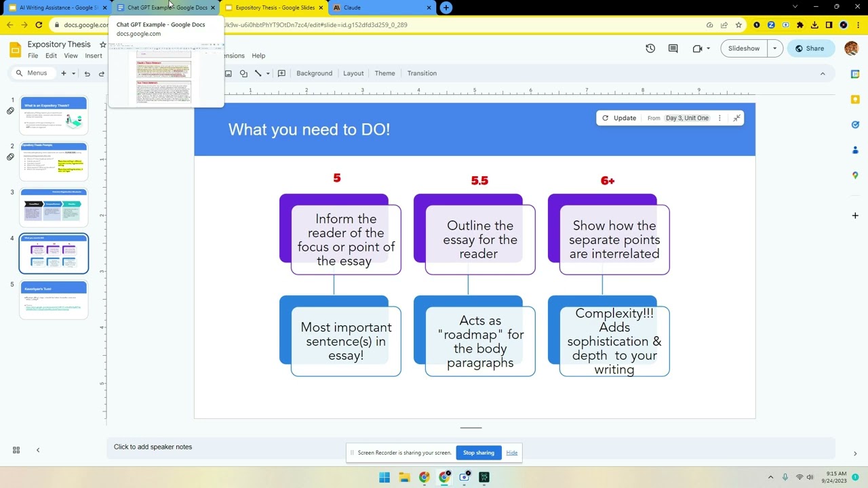Viewport: 868px width, 488px height.
Task: Click the speaker notes field
Action: click(471, 447)
